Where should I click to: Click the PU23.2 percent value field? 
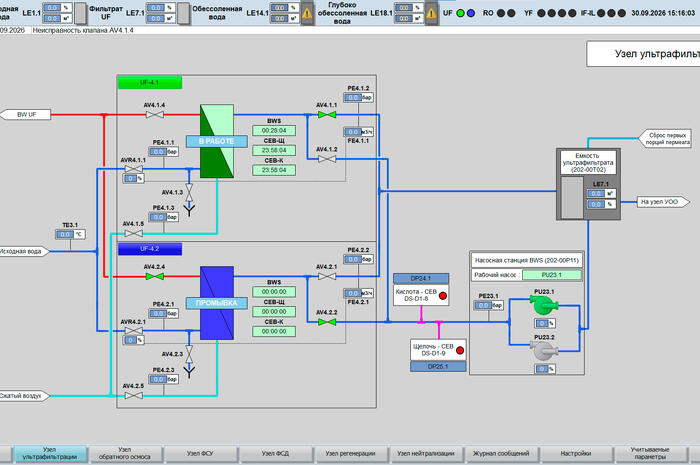click(545, 369)
